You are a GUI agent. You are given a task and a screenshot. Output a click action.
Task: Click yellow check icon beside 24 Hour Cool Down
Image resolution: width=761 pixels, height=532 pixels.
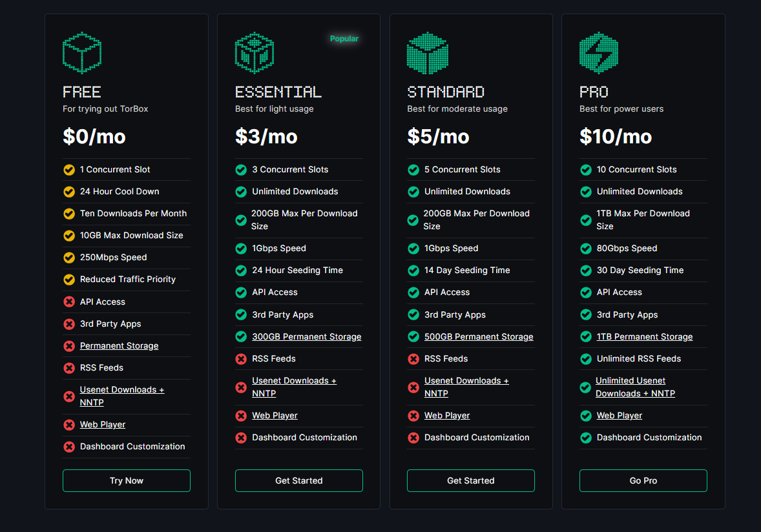[x=69, y=192]
